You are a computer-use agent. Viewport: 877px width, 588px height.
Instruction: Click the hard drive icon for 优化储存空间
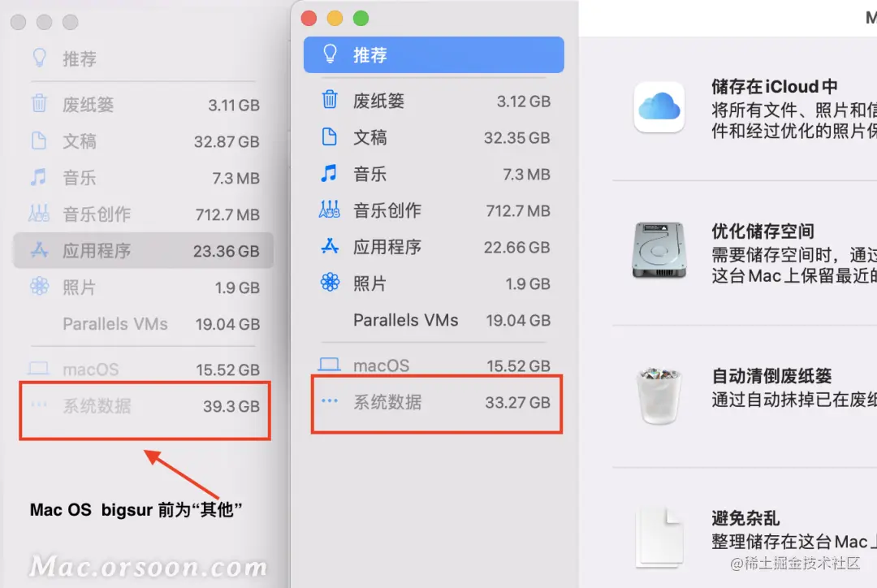click(x=659, y=251)
